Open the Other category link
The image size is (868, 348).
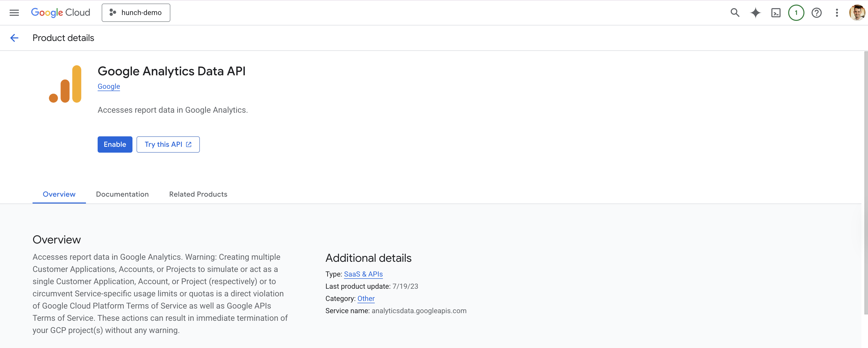point(366,298)
